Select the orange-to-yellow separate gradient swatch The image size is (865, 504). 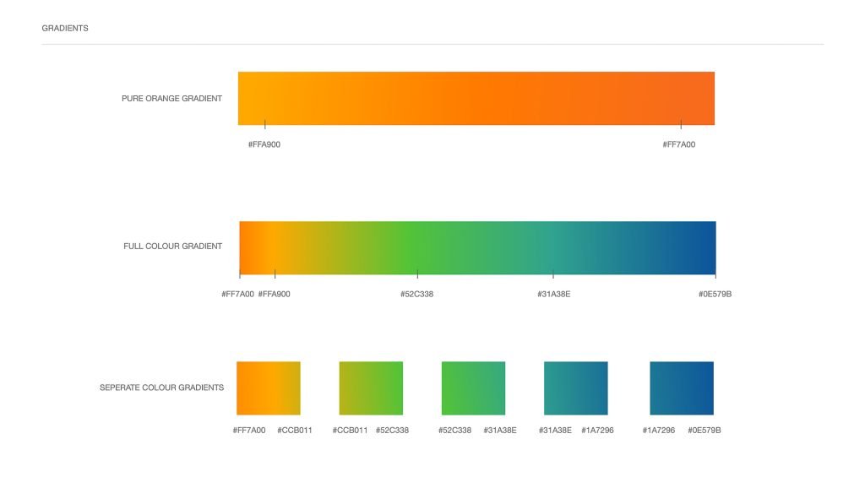point(268,387)
